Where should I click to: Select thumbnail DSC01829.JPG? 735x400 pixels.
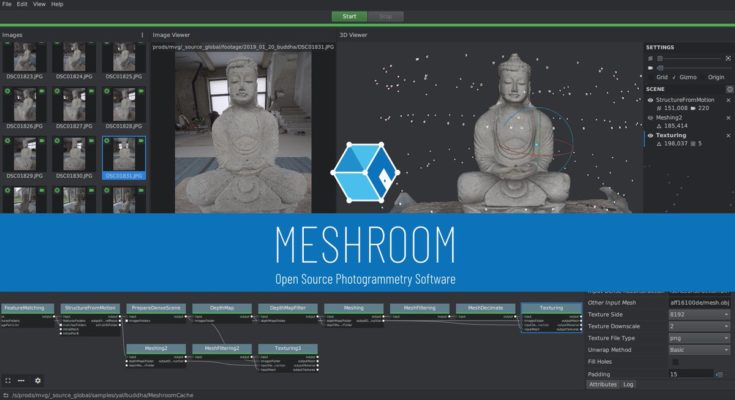pyautogui.click(x=25, y=158)
